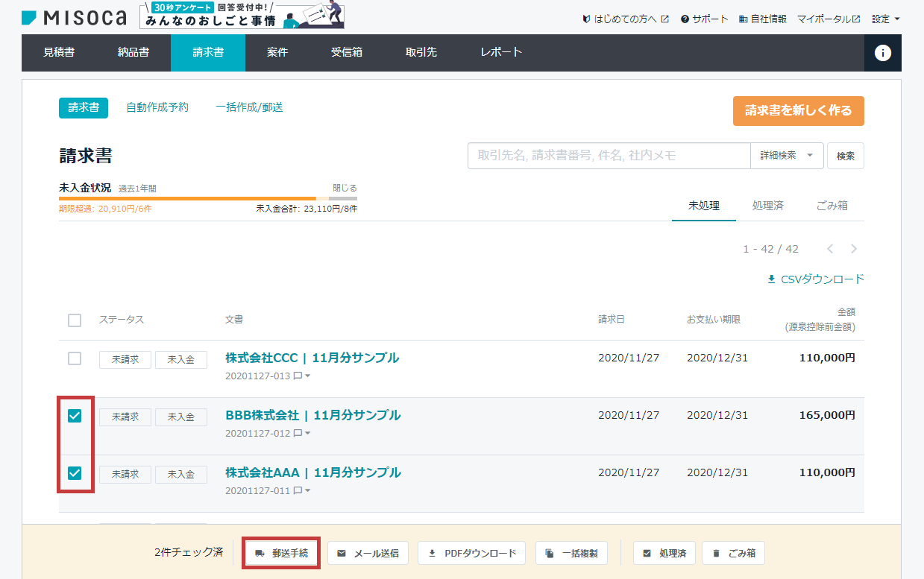
Task: Expand memo dropdown for invoice 20201127-011
Action: click(x=302, y=491)
